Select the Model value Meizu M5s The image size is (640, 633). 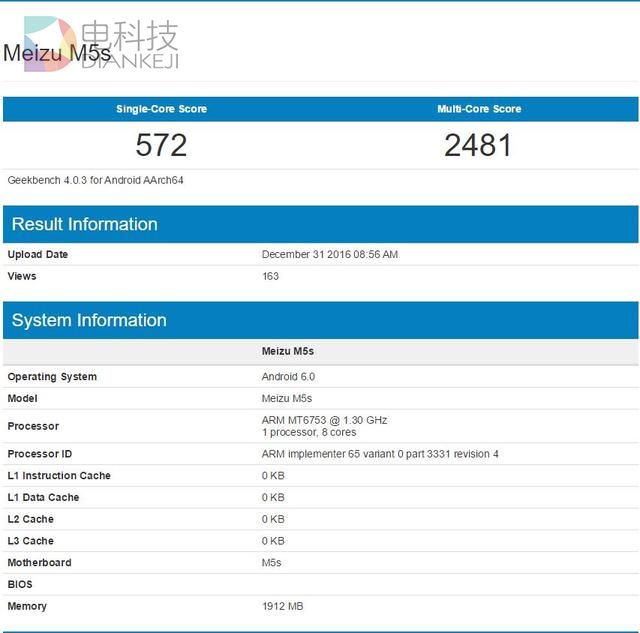coord(287,398)
